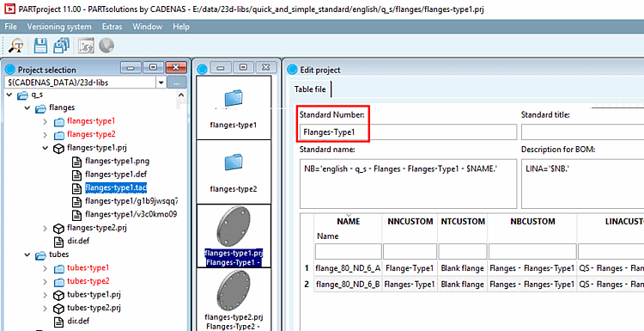Screen dimensions: 644x331
Task: Click the Standard name text area
Action: tap(408, 184)
